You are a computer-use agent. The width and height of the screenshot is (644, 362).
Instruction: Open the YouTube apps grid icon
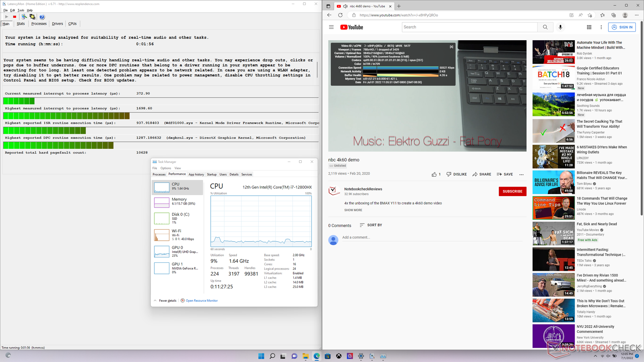click(x=589, y=27)
